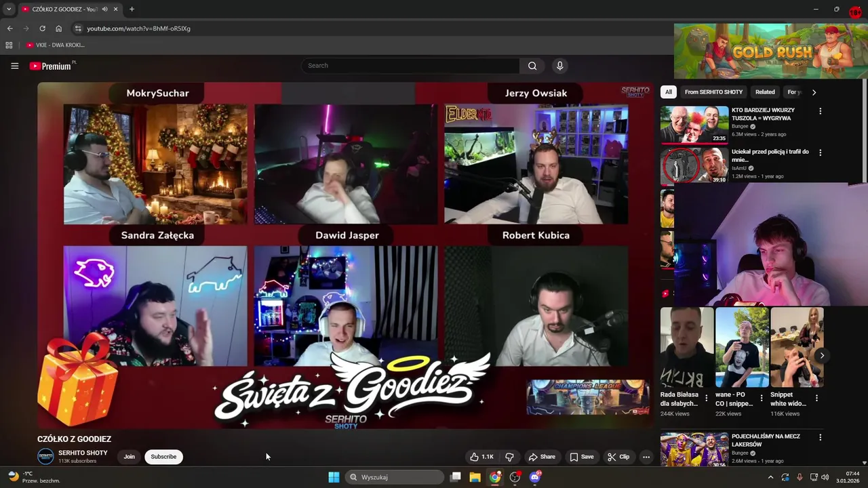The image size is (868, 488).
Task: Click Wyszukaj taskbar search box
Action: pos(395,477)
